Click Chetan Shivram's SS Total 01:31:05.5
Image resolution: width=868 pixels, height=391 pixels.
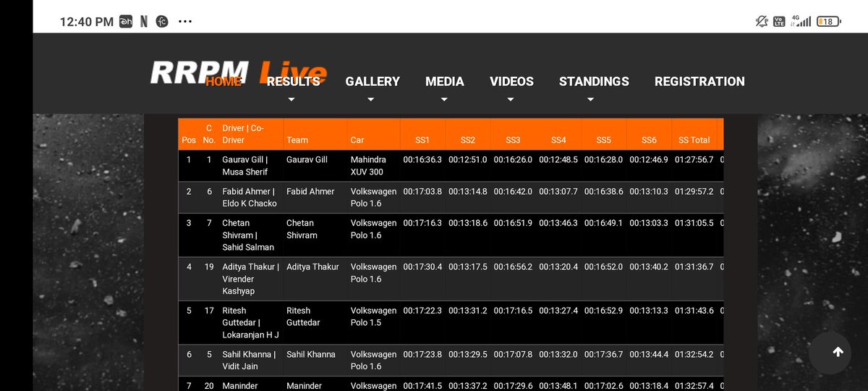click(x=694, y=223)
